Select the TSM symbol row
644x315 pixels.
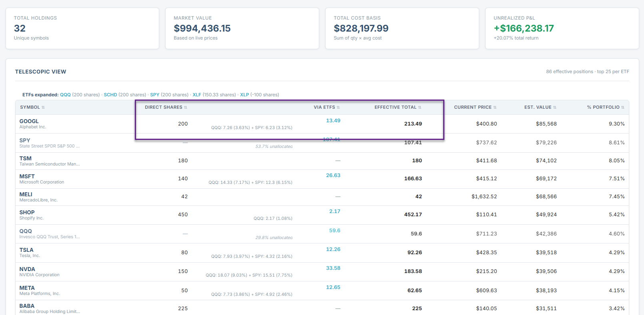click(x=322, y=161)
